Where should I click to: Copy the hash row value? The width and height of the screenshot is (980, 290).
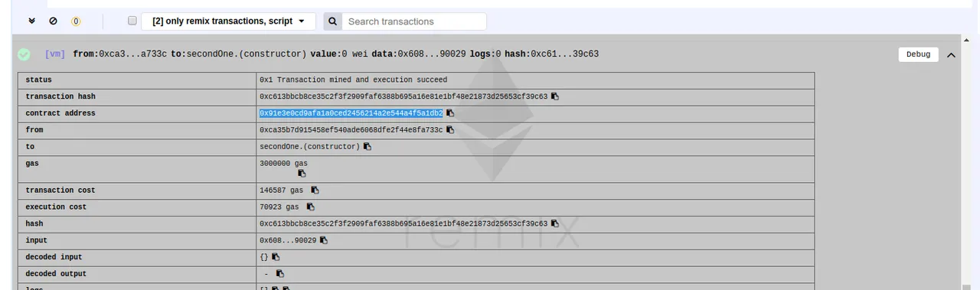tap(555, 223)
